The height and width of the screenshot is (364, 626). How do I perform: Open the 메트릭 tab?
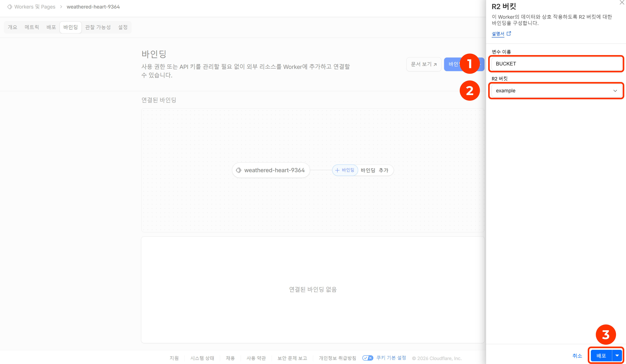coord(32,27)
